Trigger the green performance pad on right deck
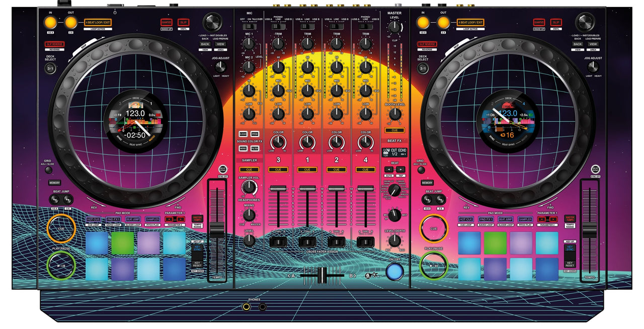 coord(496,243)
